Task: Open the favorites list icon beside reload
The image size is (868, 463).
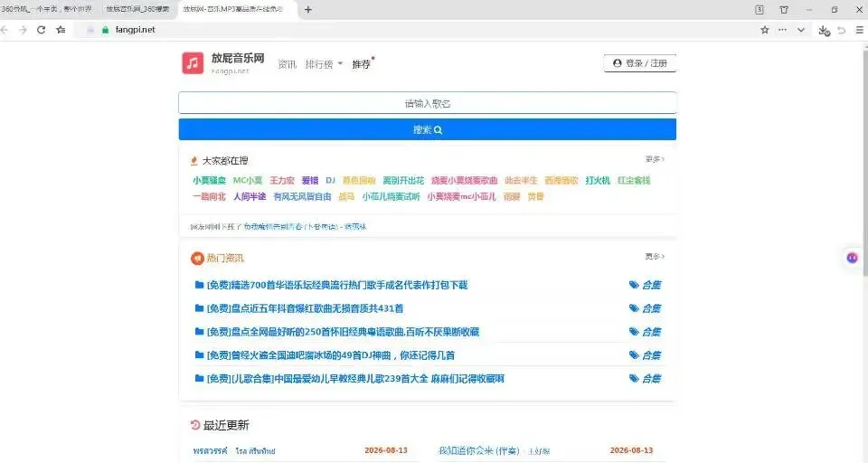Action: pos(61,30)
